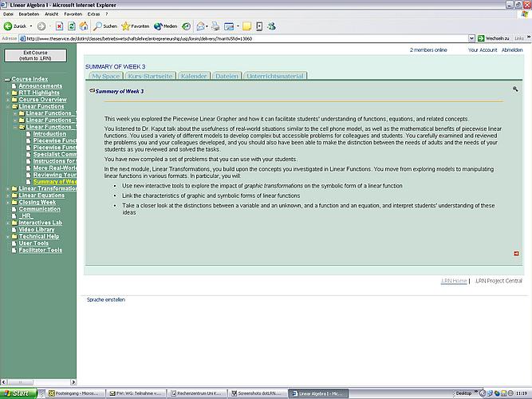Open the Bearbeiten menu

pos(29,14)
